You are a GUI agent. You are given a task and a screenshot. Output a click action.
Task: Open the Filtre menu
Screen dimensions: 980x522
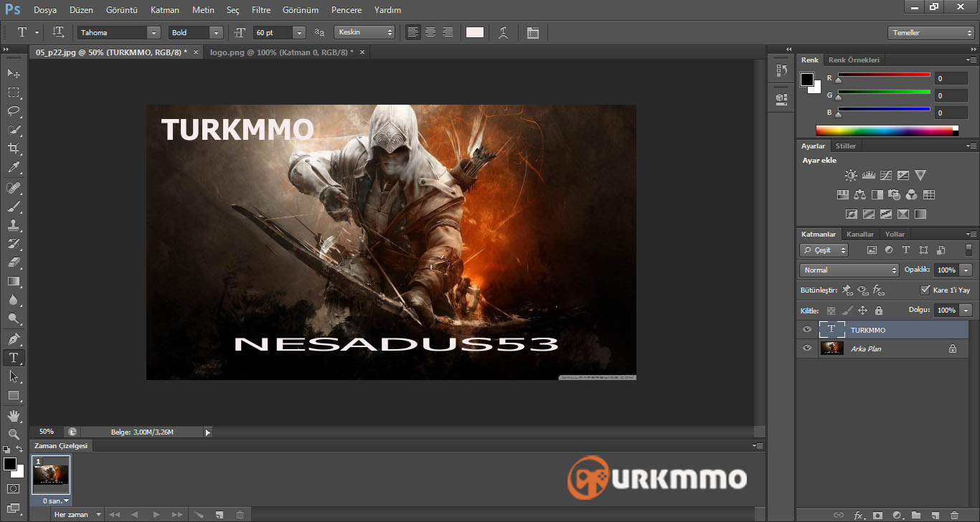pyautogui.click(x=261, y=10)
